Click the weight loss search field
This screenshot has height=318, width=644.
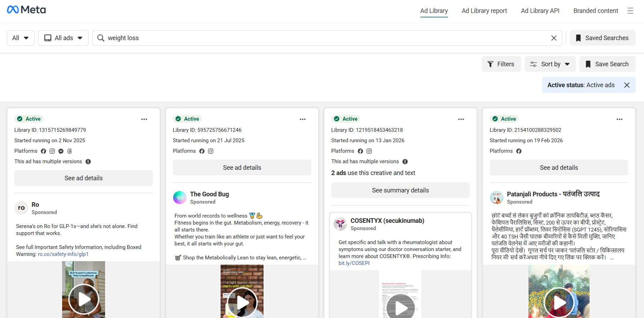tap(327, 38)
